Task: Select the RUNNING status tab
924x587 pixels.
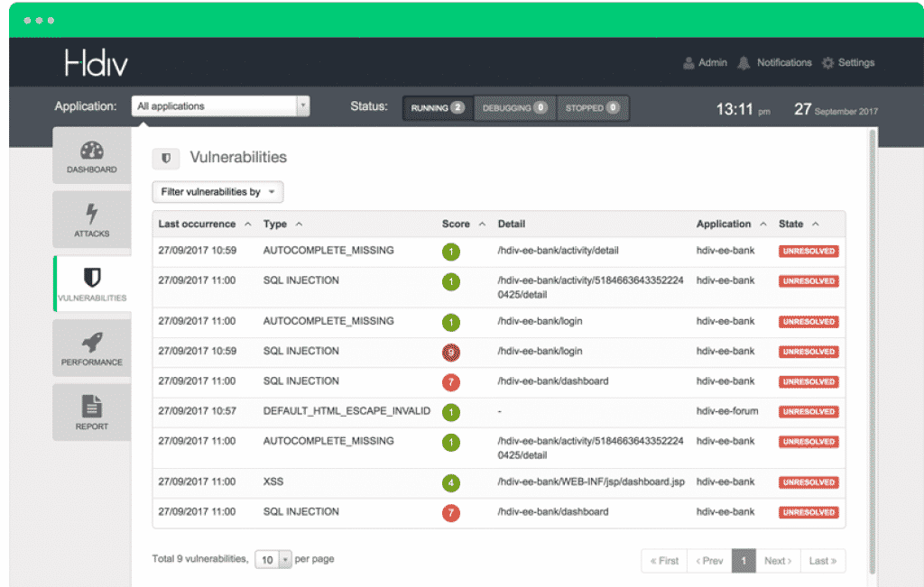Action: coord(438,107)
